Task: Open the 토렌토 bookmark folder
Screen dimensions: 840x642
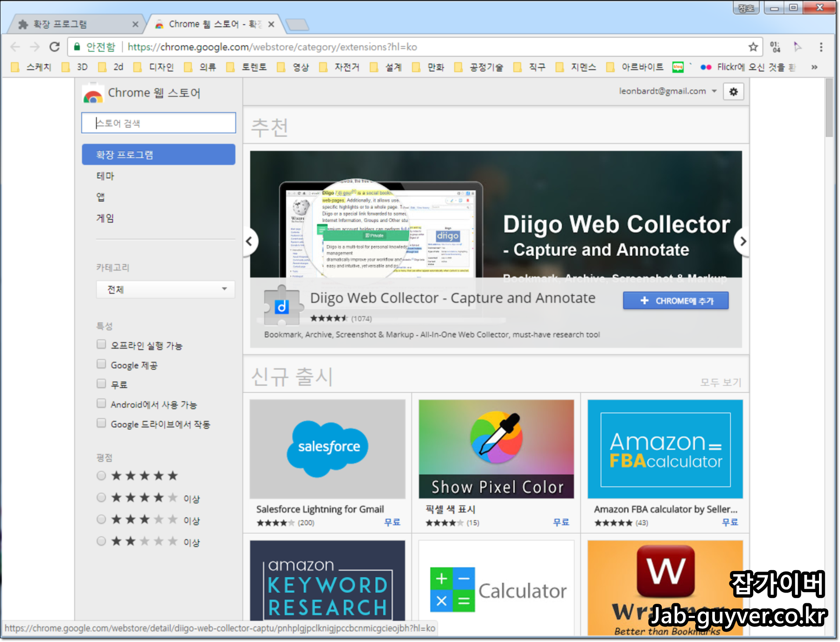Action: tap(247, 67)
